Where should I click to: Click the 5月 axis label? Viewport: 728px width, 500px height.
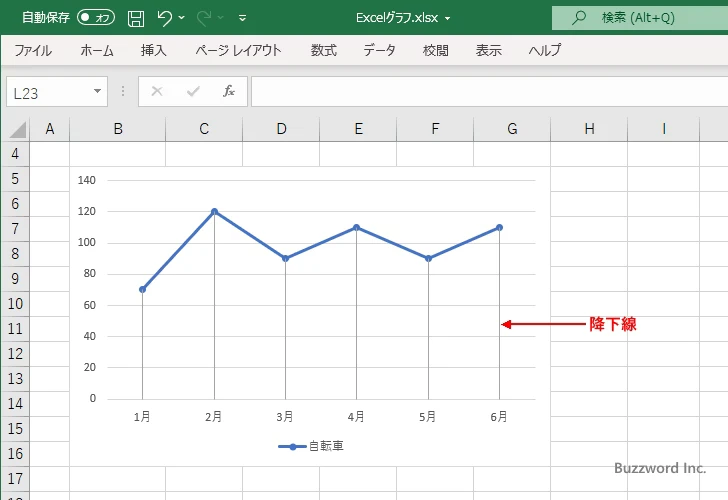pos(428,417)
